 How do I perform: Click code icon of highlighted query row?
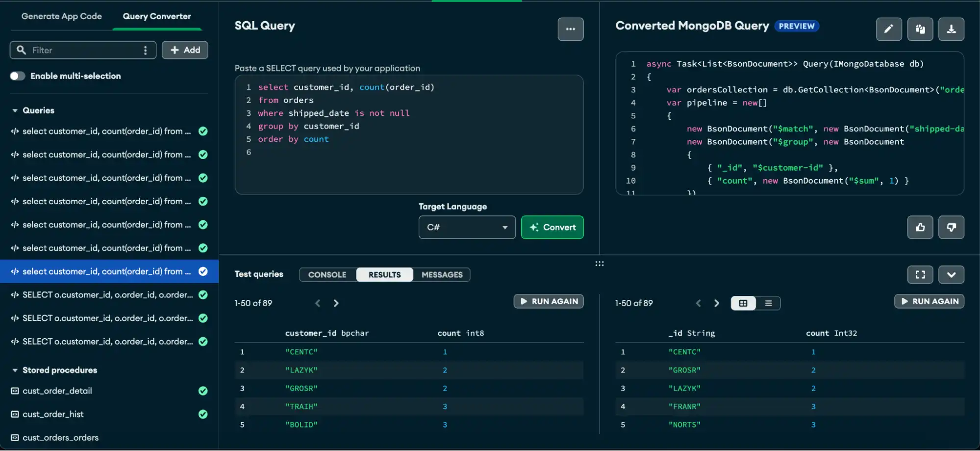point(15,271)
